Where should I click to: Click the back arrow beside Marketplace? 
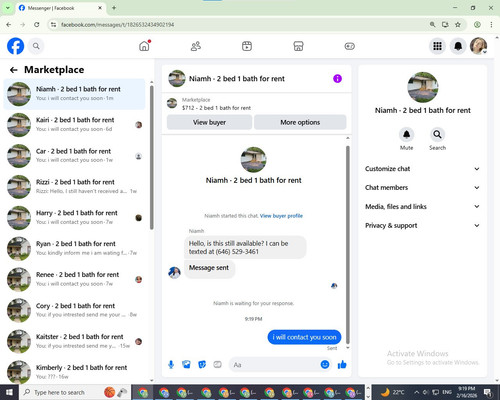[x=14, y=70]
